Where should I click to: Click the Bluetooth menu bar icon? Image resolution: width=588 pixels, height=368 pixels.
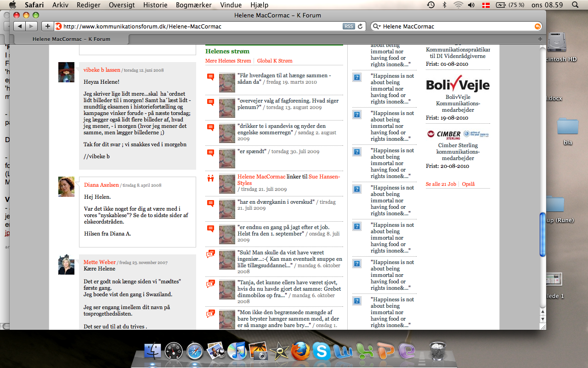tap(444, 5)
